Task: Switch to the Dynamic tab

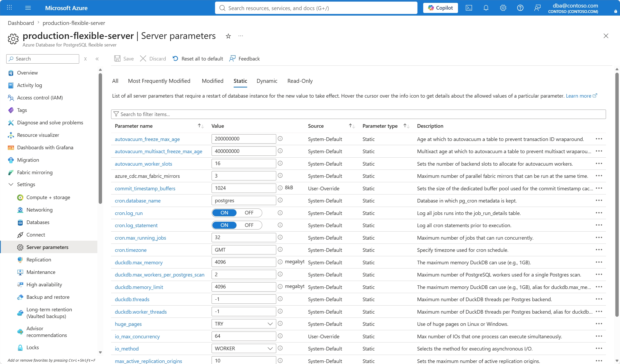Action: [x=267, y=81]
